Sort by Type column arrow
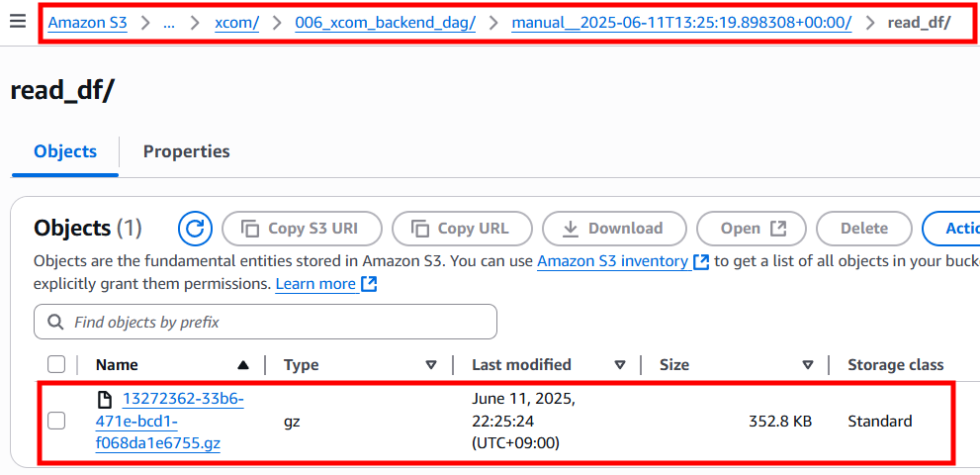The image size is (980, 475). click(431, 365)
